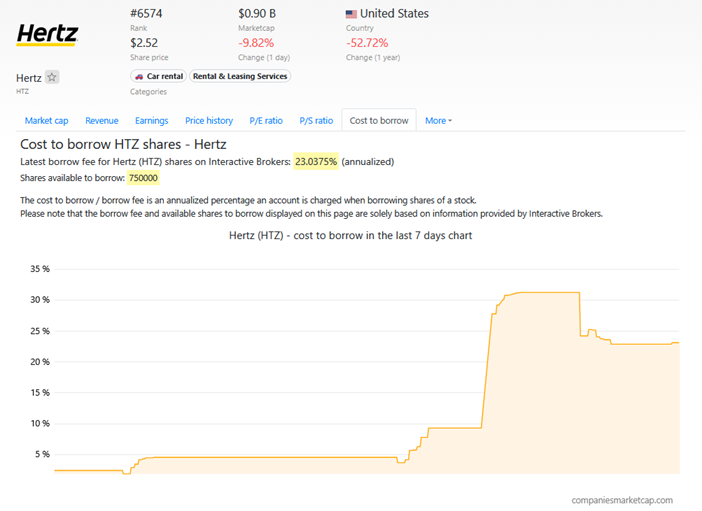Click the red car icon in Car rental tag

tap(139, 77)
